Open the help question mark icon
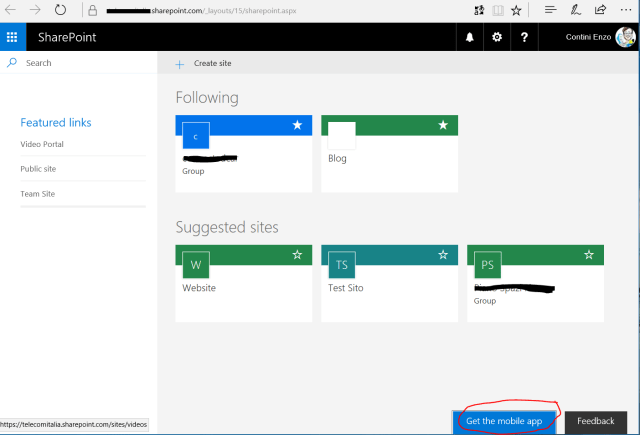The image size is (640, 435). pyautogui.click(x=524, y=37)
